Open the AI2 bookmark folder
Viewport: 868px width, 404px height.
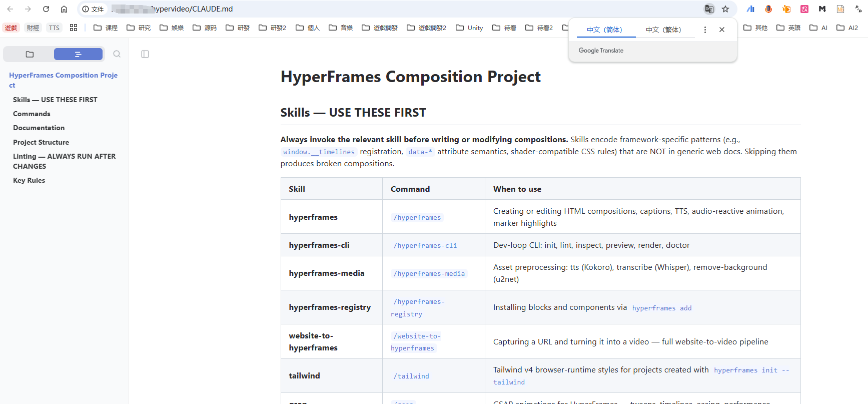[847, 28]
